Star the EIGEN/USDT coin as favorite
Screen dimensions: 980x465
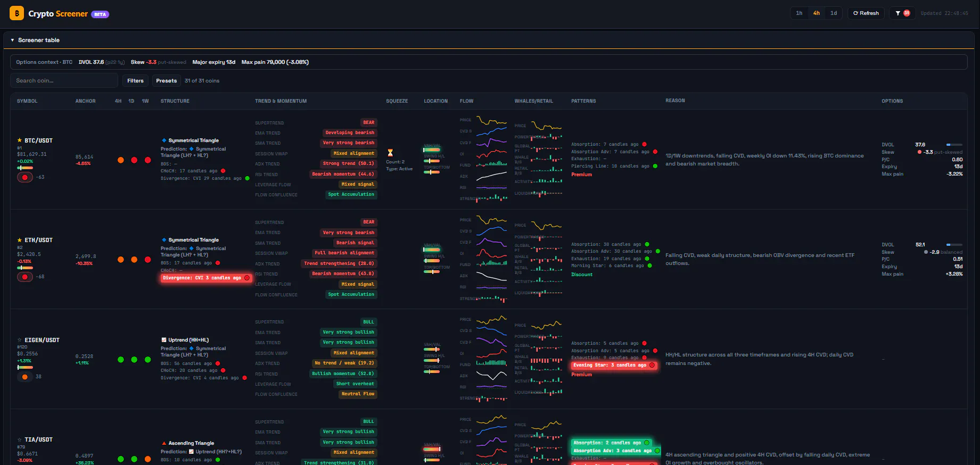[20, 340]
